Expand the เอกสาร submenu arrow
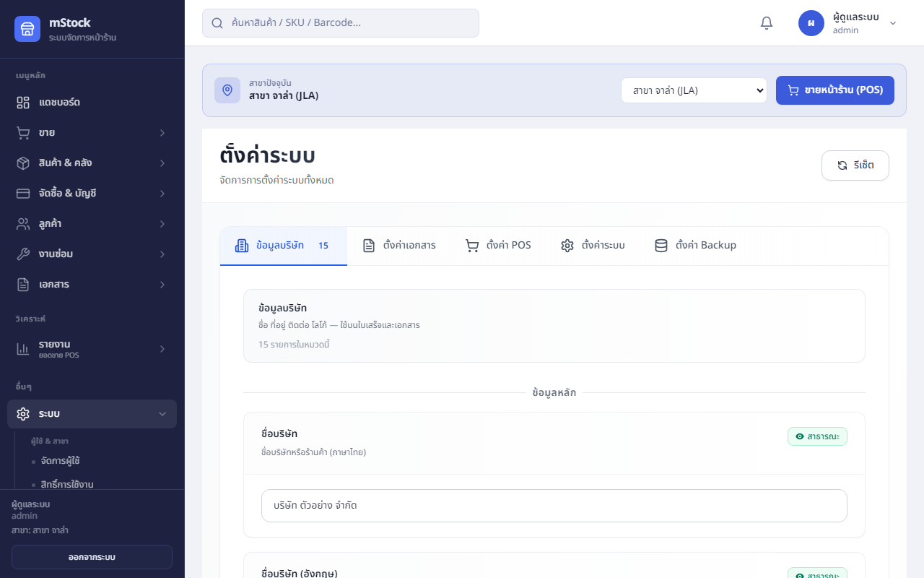Screen dimensions: 924x578 pos(162,285)
